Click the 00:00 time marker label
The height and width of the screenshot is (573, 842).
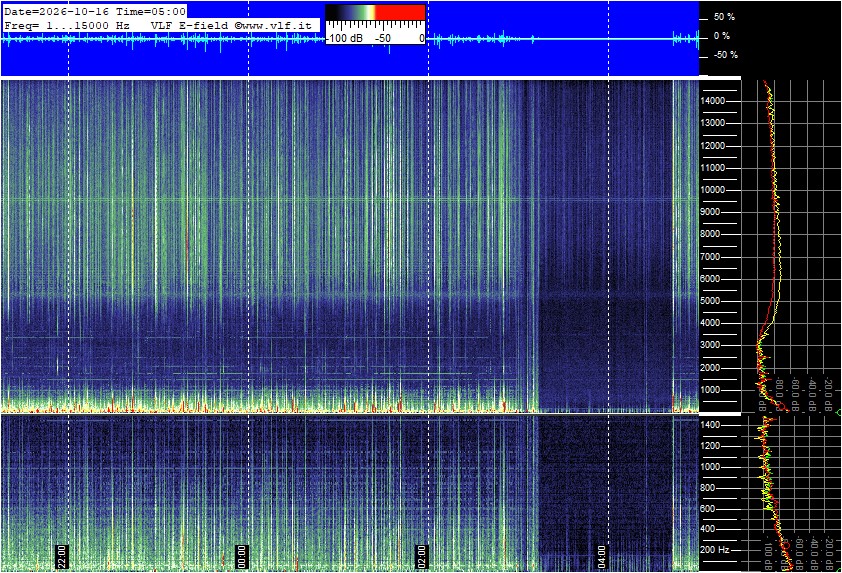pos(242,557)
